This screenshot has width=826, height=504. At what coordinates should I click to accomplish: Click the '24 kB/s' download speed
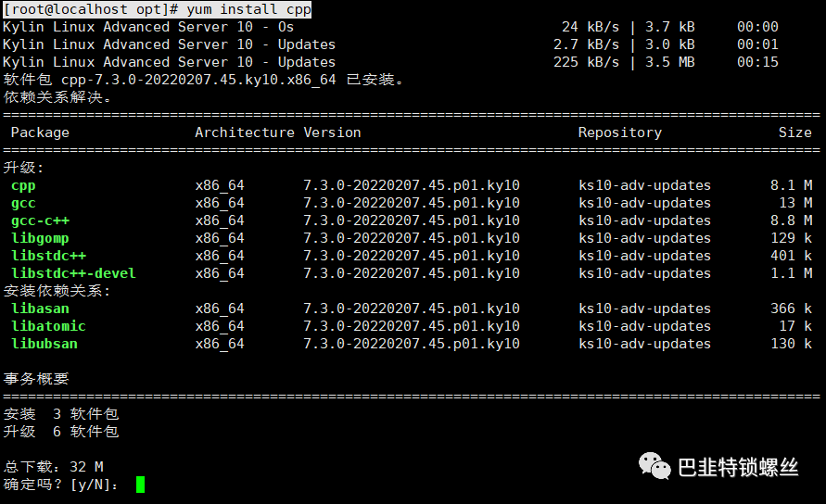tap(590, 27)
